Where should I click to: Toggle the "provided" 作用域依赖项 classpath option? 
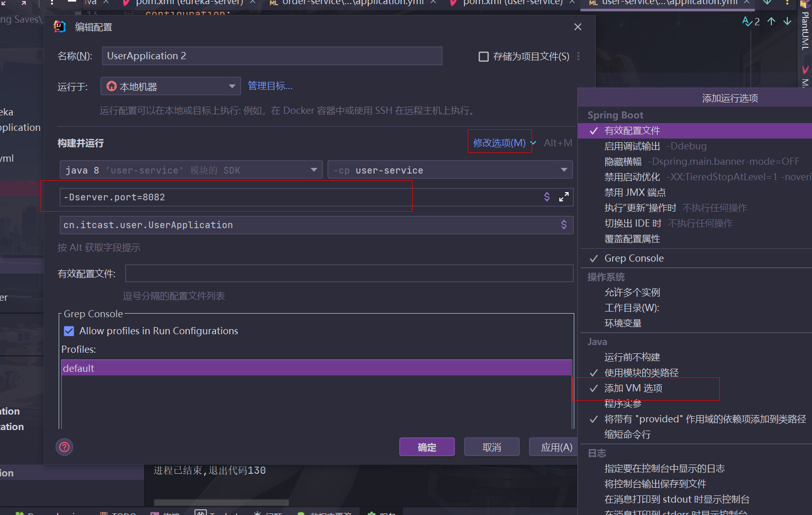coord(695,419)
